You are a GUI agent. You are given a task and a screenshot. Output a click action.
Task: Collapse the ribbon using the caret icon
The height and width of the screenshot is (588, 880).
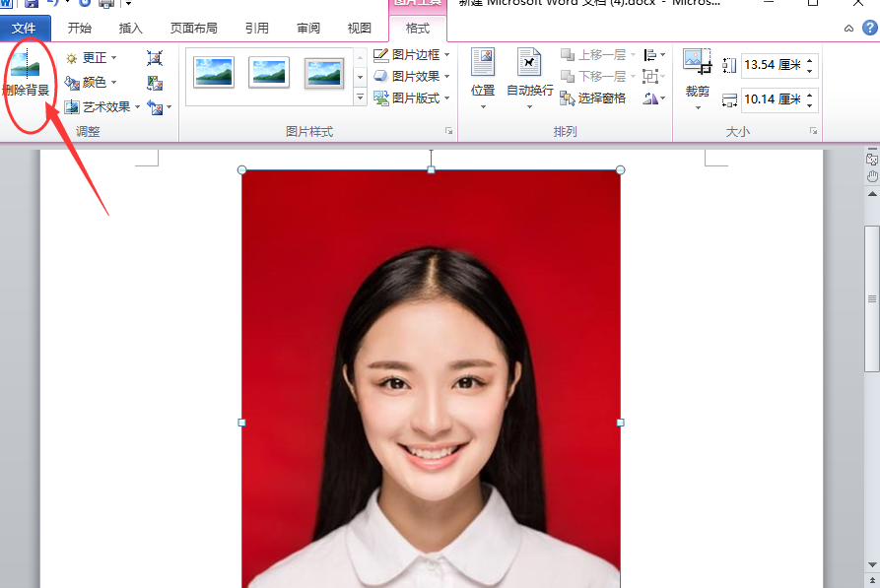(x=848, y=28)
